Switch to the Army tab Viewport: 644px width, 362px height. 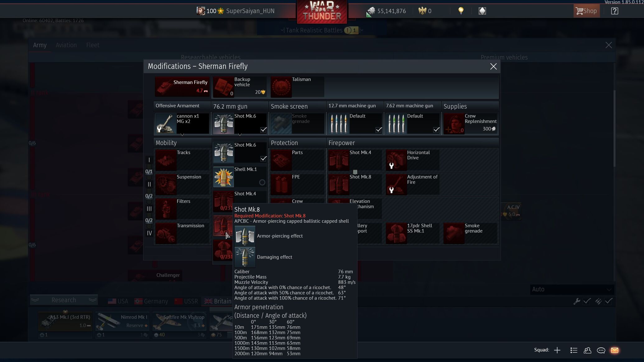(40, 45)
